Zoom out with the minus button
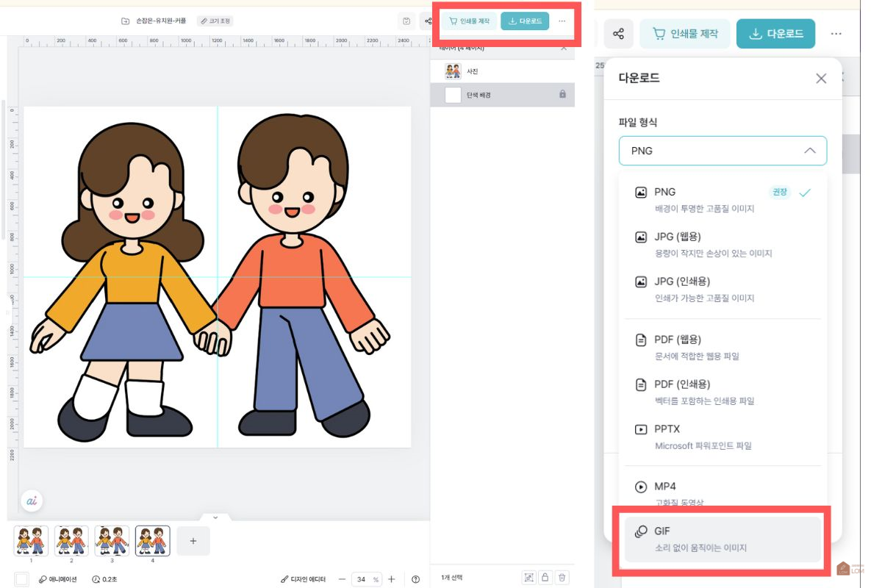Screen dimensions: 882x588 (341, 579)
